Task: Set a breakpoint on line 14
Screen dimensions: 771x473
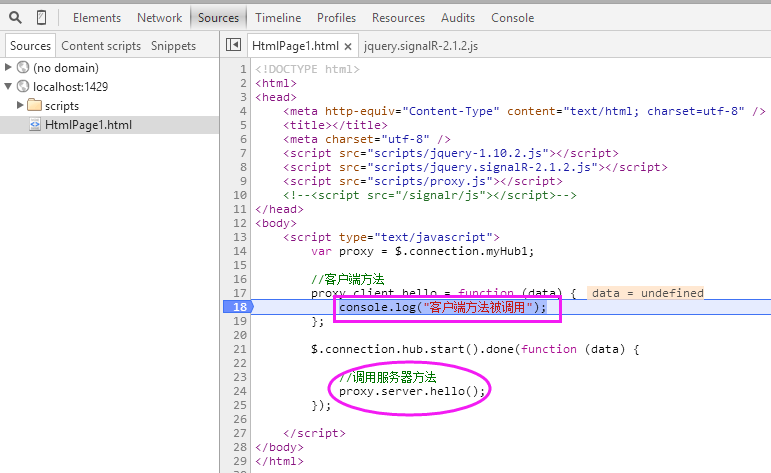Action: pos(239,251)
